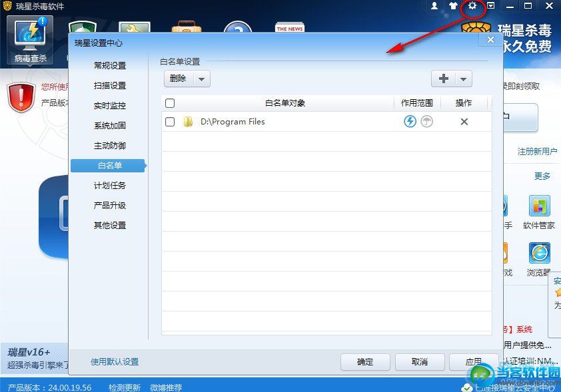
Task: Select the 产品升级 settings tab
Action: 109,206
